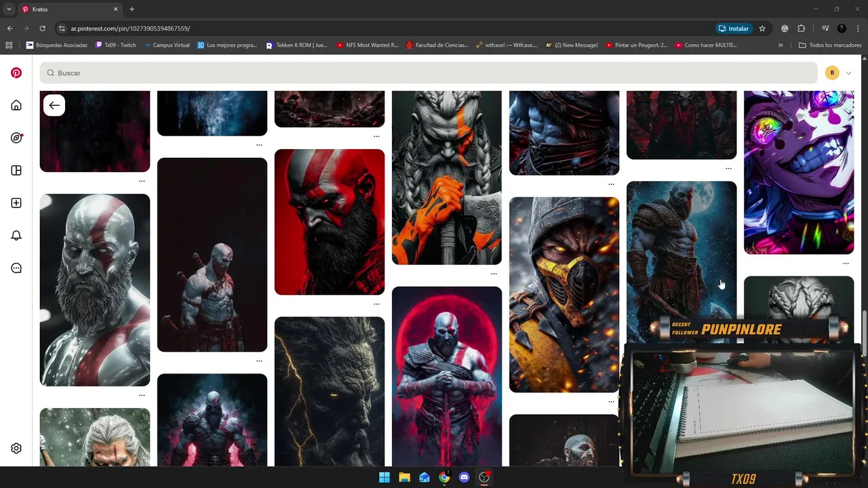This screenshot has height=488, width=868.
Task: Select the Kratos browser tab
Action: pos(70,9)
